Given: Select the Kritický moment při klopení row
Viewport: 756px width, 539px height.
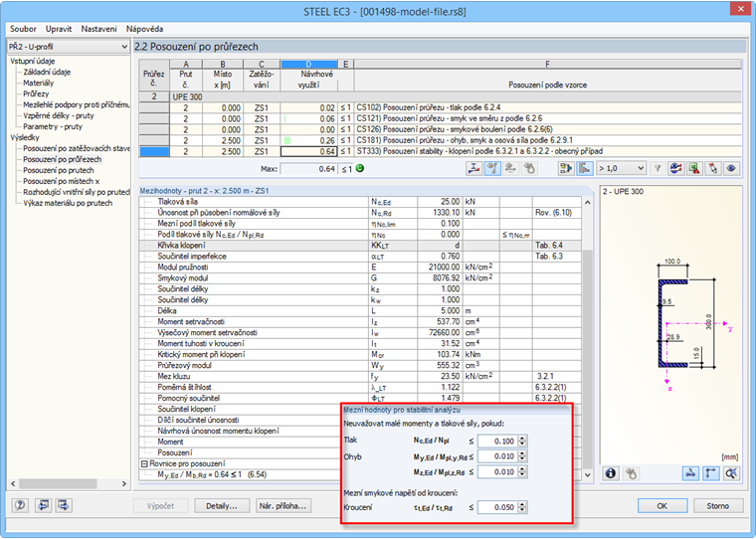Looking at the screenshot, I should pyautogui.click(x=360, y=354).
